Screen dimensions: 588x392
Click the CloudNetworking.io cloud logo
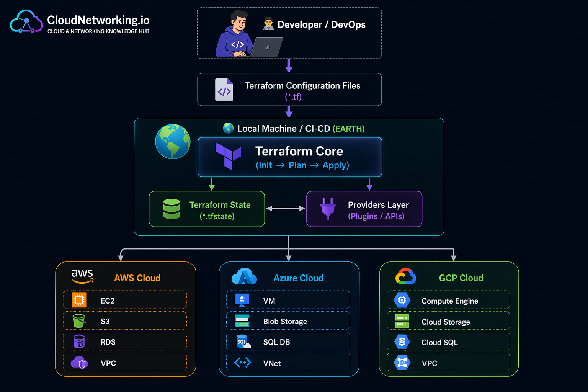click(x=26, y=21)
